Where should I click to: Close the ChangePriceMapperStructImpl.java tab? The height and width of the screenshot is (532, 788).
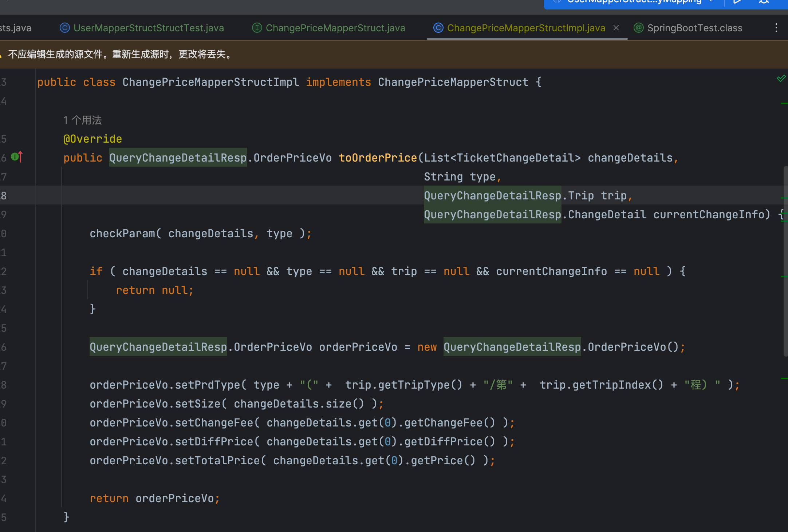(616, 27)
